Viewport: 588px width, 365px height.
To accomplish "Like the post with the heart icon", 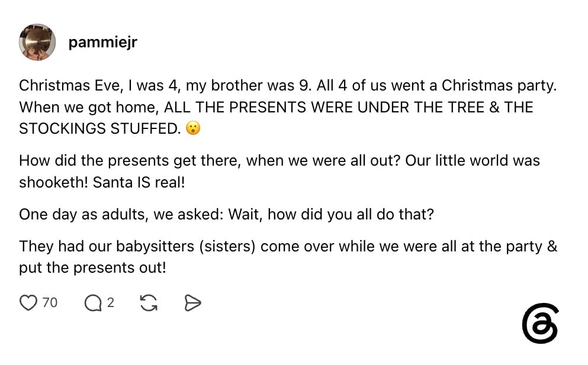I will (x=28, y=303).
